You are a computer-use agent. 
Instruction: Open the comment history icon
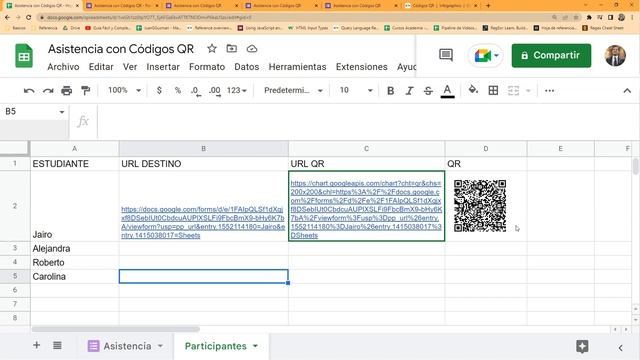446,55
